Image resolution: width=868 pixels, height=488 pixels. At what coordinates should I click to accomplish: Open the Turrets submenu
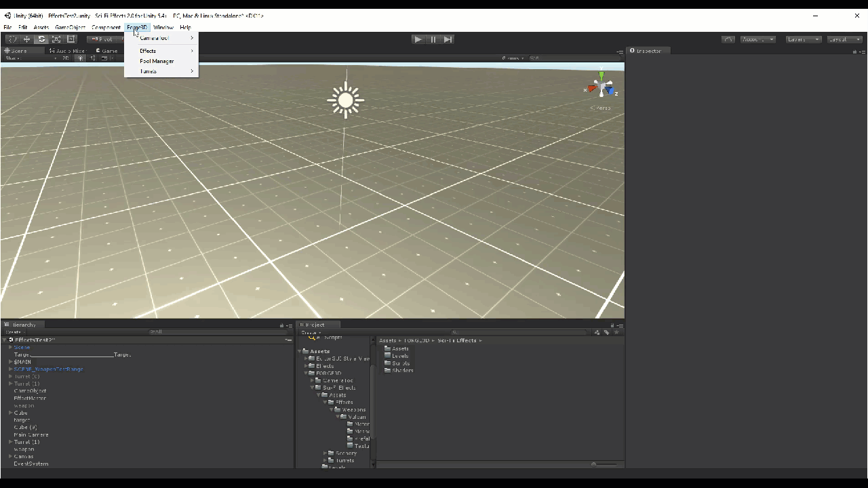[161, 71]
